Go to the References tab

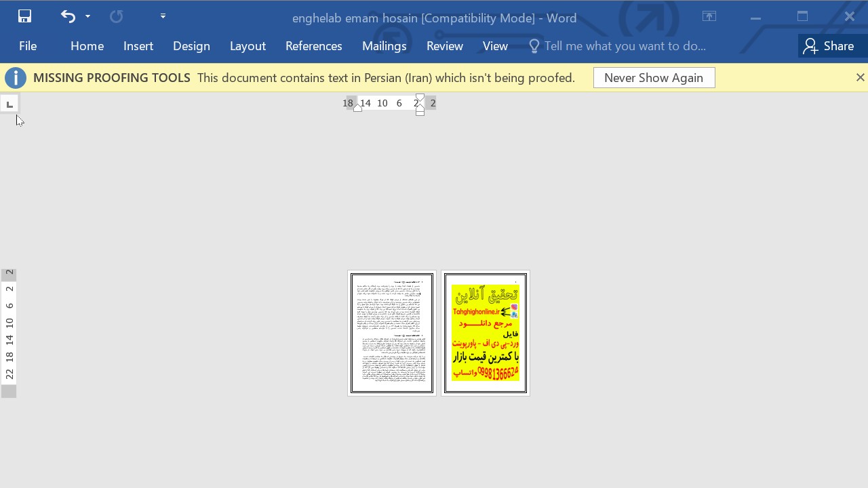313,46
